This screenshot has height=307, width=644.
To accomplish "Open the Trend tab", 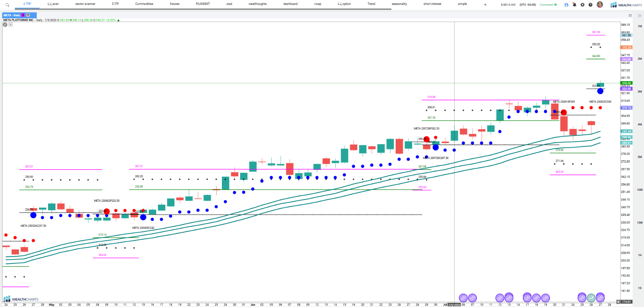I will pos(371,4).
